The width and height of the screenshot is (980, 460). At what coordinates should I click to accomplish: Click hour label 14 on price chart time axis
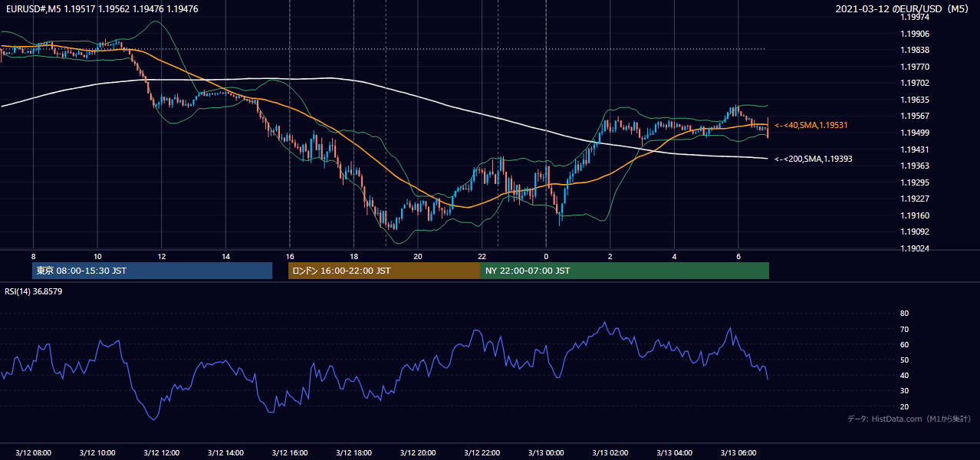tap(225, 256)
